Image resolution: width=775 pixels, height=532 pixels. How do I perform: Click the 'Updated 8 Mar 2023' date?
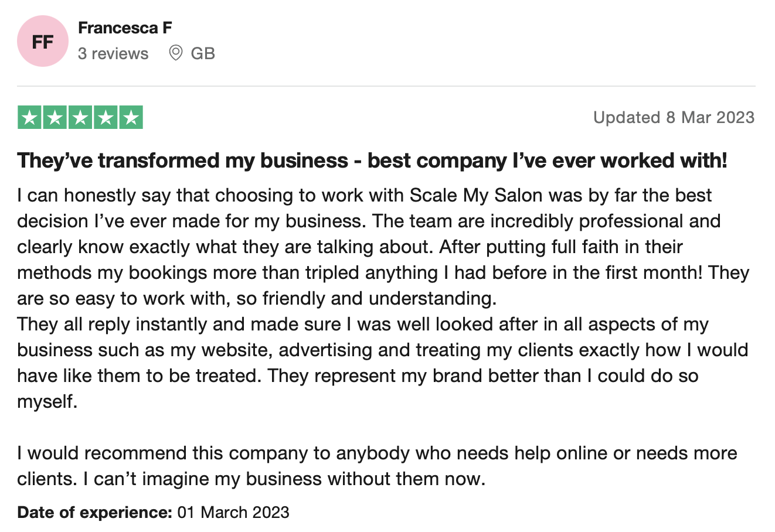[x=674, y=117]
